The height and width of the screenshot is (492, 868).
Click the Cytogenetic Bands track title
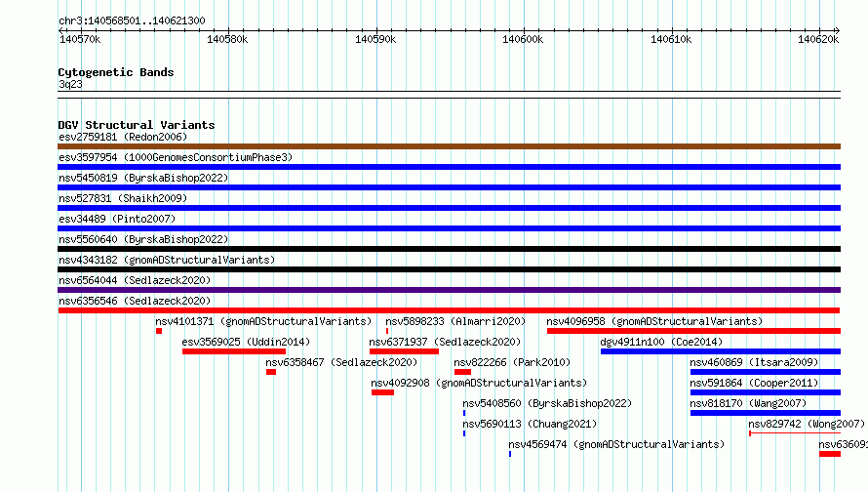click(x=116, y=72)
